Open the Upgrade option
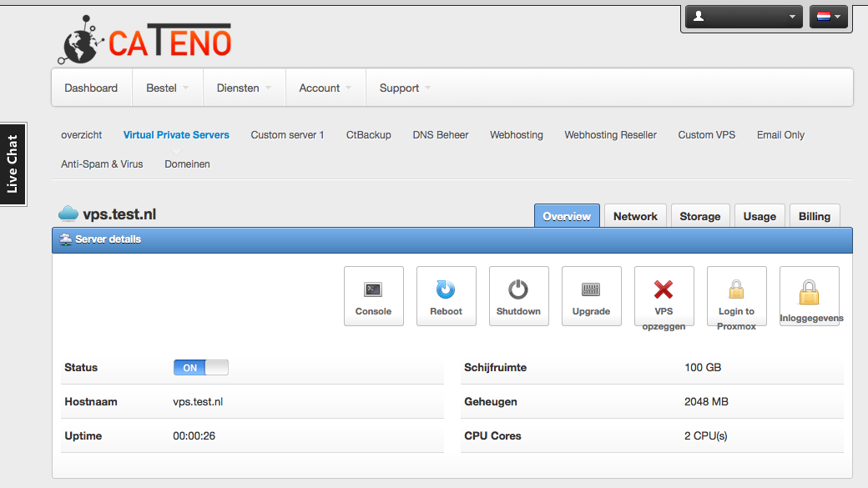Image resolution: width=868 pixels, height=488 pixels. [x=591, y=296]
